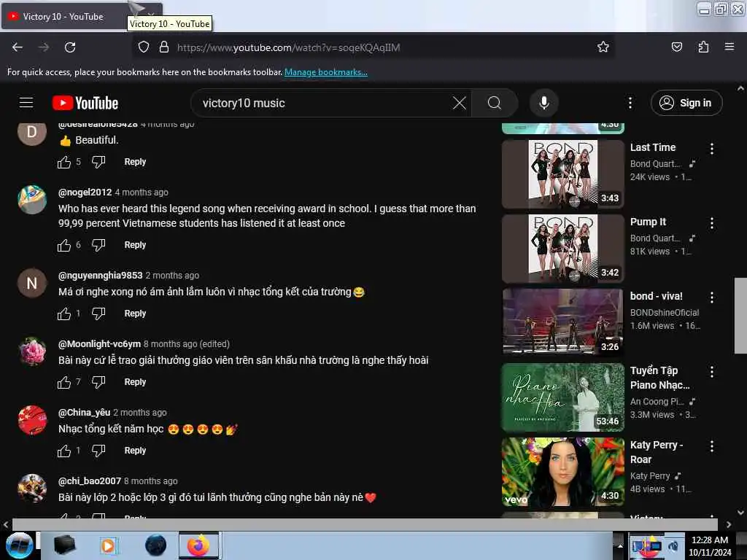The image size is (747, 560).
Task: Click the Sign in button
Action: tap(686, 103)
